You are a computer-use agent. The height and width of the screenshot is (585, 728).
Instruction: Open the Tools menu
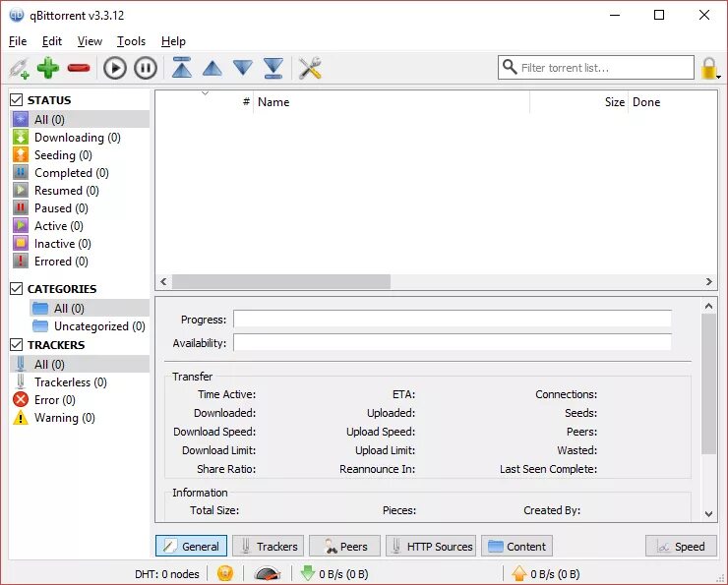click(131, 41)
